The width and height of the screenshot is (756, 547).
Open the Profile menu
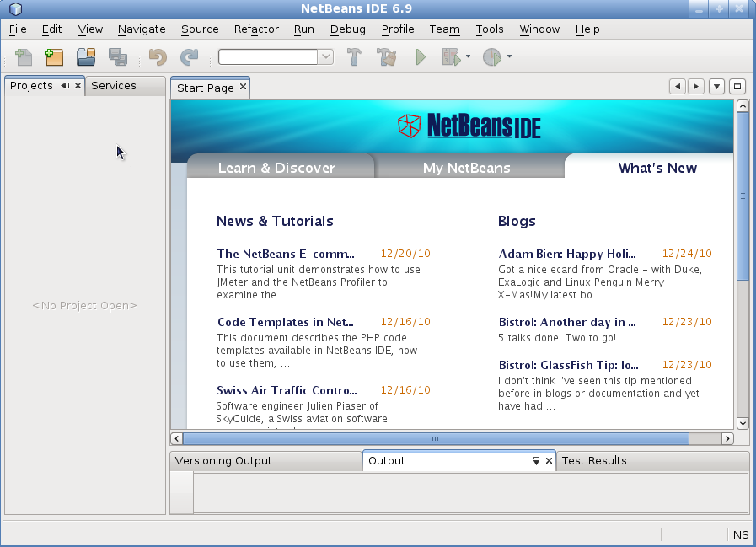[x=398, y=29]
